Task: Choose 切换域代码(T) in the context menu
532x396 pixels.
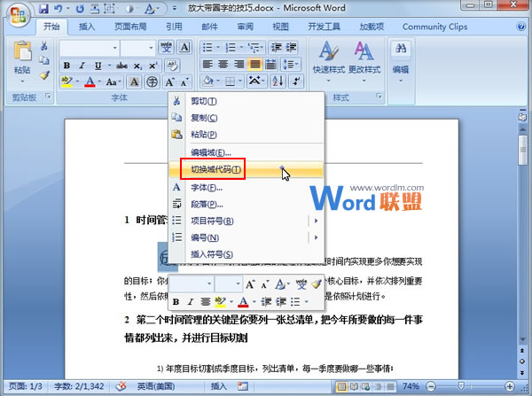Action: (246, 169)
